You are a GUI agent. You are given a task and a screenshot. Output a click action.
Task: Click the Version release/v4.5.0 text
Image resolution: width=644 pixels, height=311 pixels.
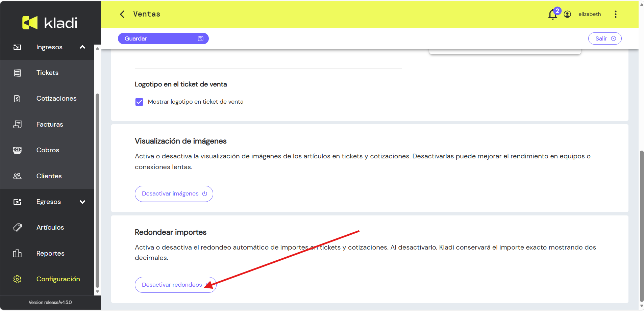(x=50, y=303)
